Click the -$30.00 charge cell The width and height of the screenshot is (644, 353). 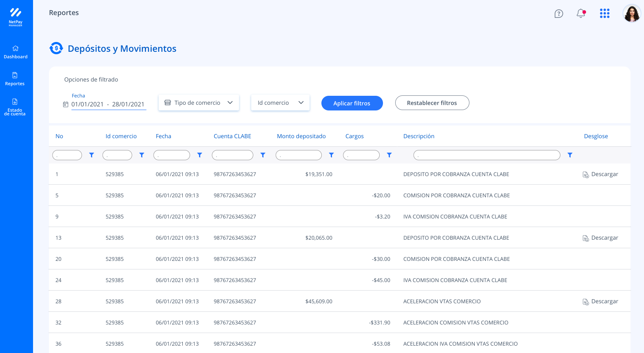[x=381, y=259]
